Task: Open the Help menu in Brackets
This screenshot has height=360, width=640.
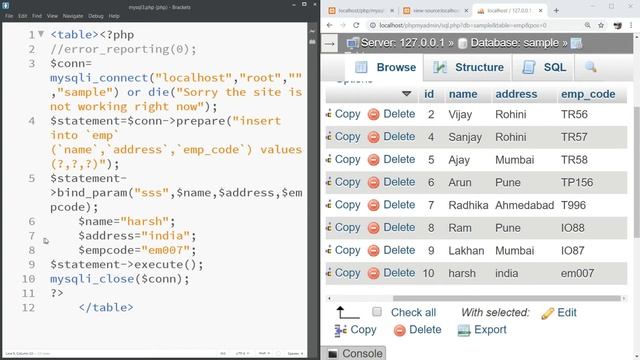Action: tap(114, 16)
